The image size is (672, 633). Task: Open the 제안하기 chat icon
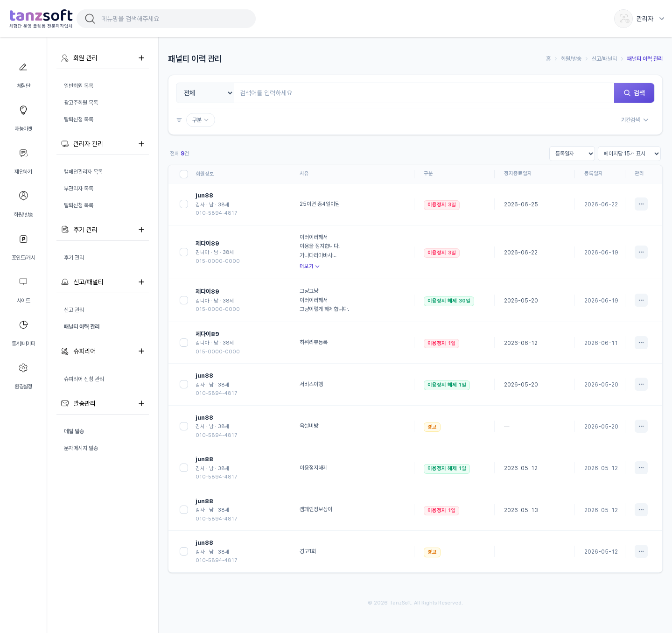tap(23, 153)
